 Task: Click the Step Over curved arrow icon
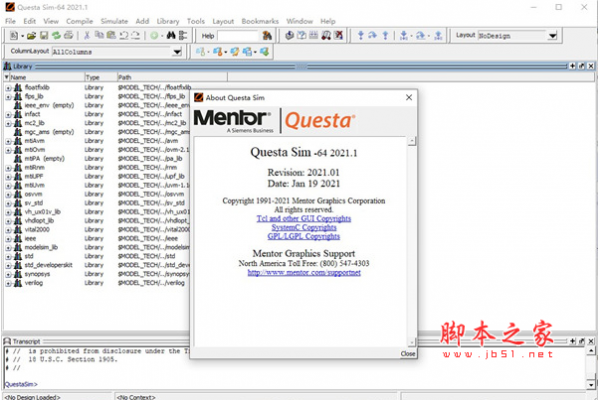[x=372, y=36]
